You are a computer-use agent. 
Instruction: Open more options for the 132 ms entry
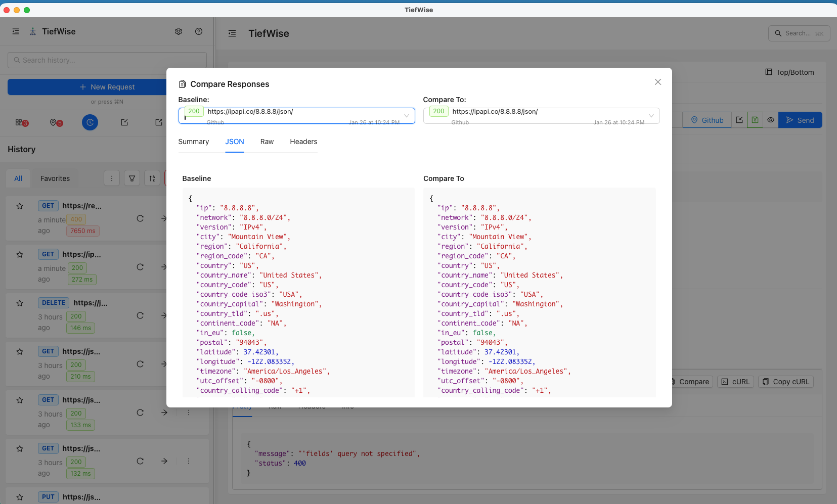[189, 461]
